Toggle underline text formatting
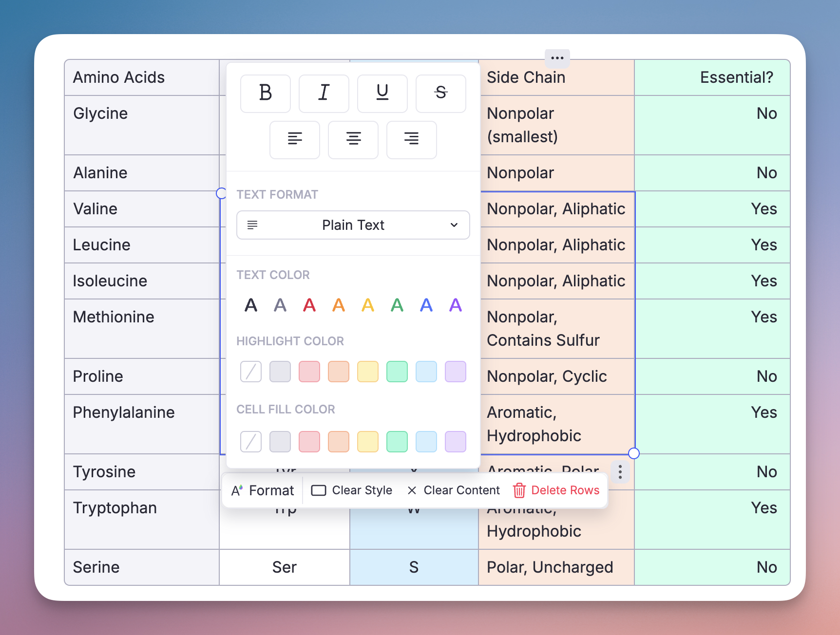Screen dimensions: 840x635 pyautogui.click(x=382, y=93)
